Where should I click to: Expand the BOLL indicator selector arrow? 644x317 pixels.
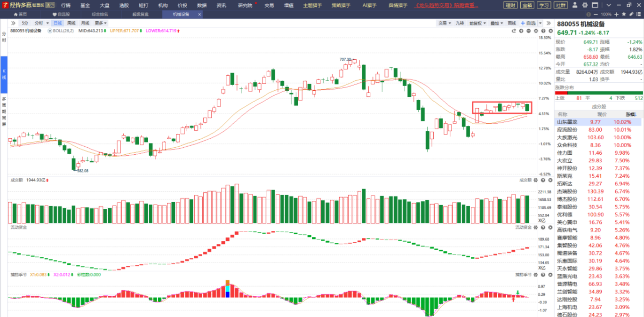click(50, 31)
